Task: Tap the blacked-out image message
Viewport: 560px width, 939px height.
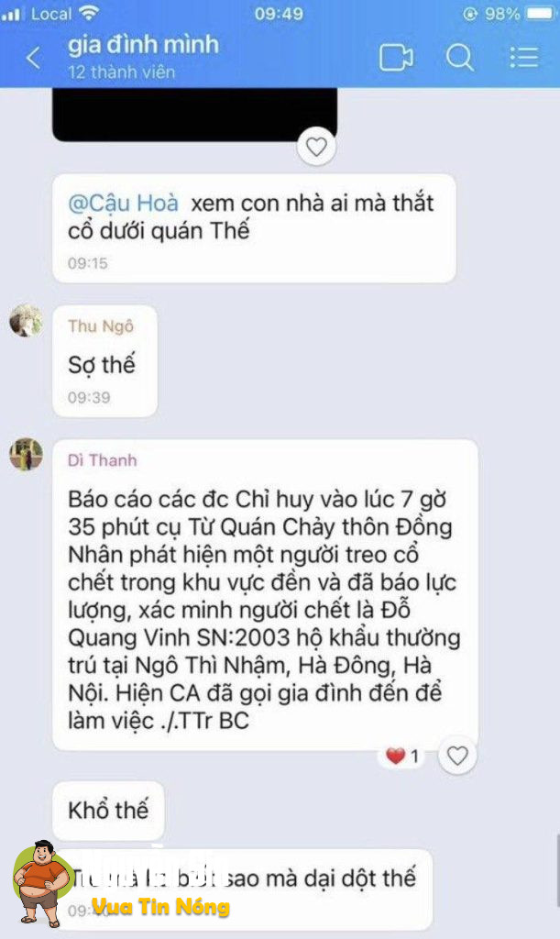Action: coord(195,115)
